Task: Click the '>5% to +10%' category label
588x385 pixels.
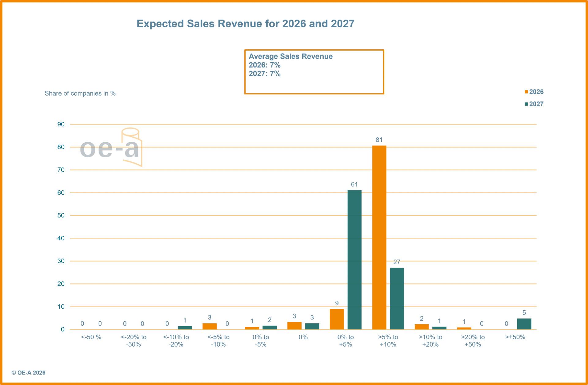Action: (x=388, y=341)
